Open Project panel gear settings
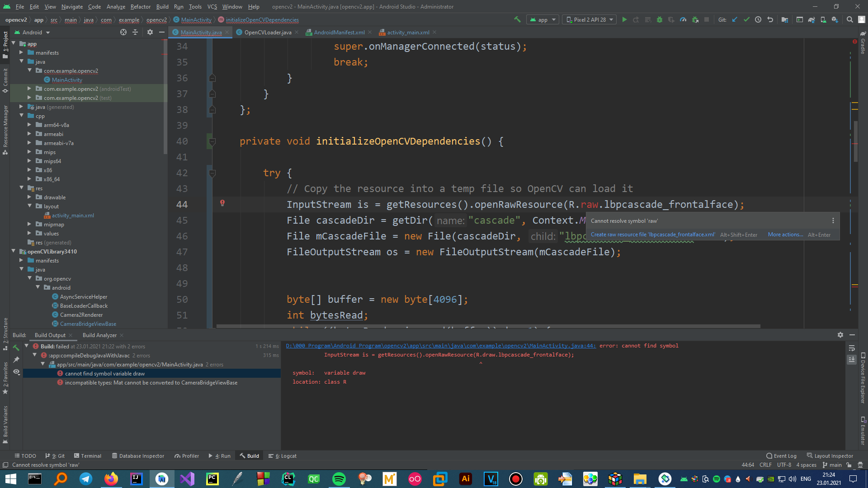Screen dimensions: 868x488 coord(150,32)
